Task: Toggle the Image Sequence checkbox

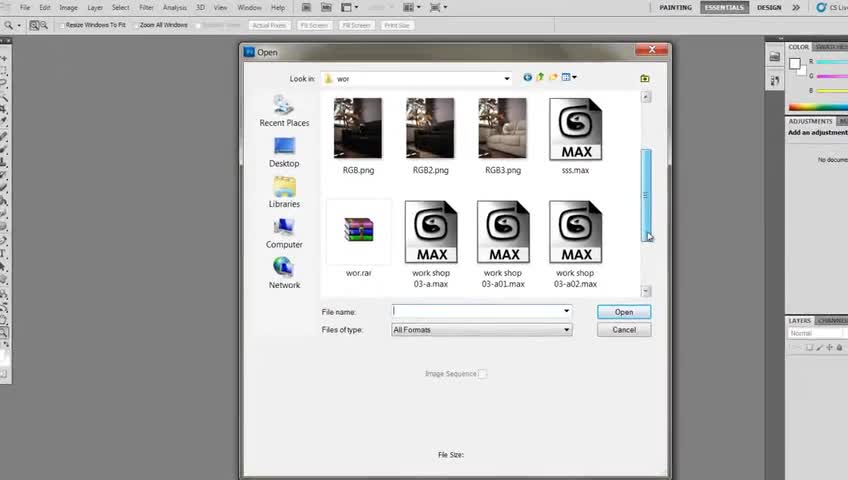Action: click(x=482, y=374)
